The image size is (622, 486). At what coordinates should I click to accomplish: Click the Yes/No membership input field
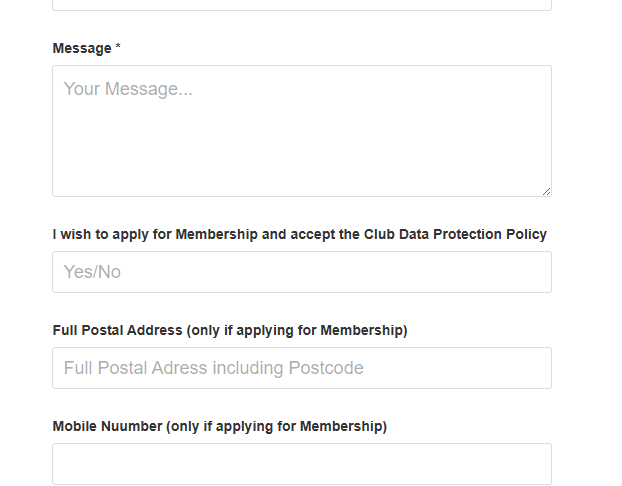click(x=301, y=272)
